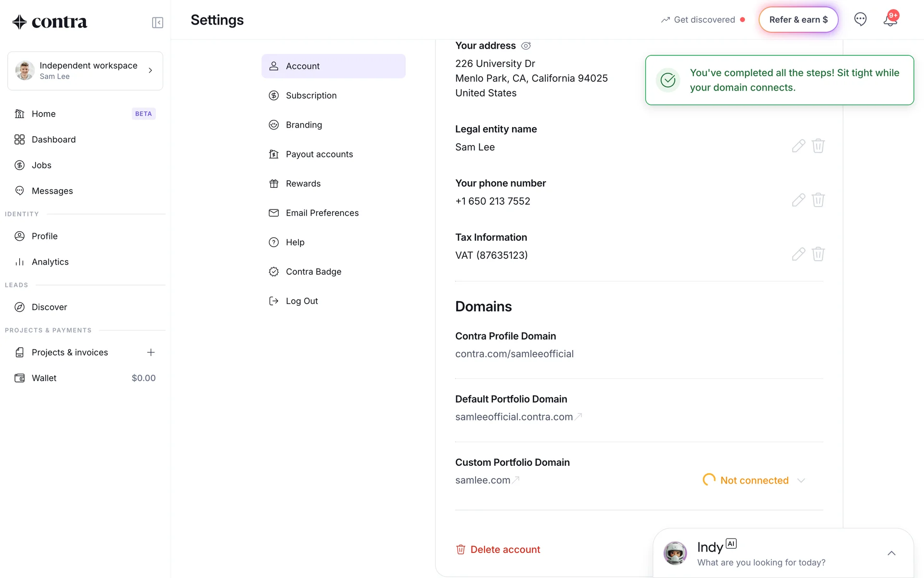Edit the legal entity name
924x578 pixels.
(x=798, y=146)
